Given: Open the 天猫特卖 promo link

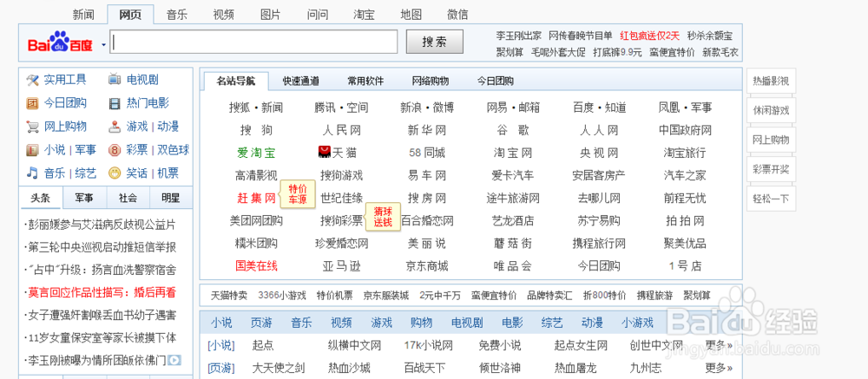Looking at the screenshot, I should point(229,295).
